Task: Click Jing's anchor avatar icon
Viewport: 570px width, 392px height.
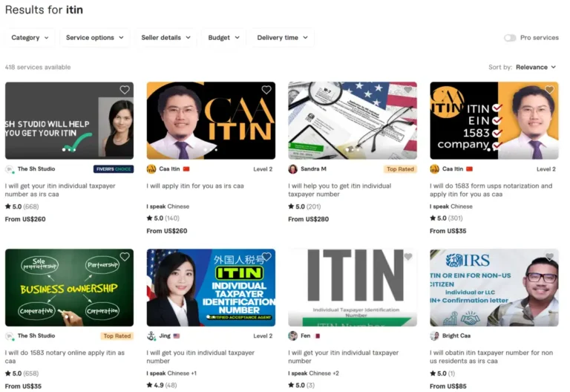Action: [151, 336]
